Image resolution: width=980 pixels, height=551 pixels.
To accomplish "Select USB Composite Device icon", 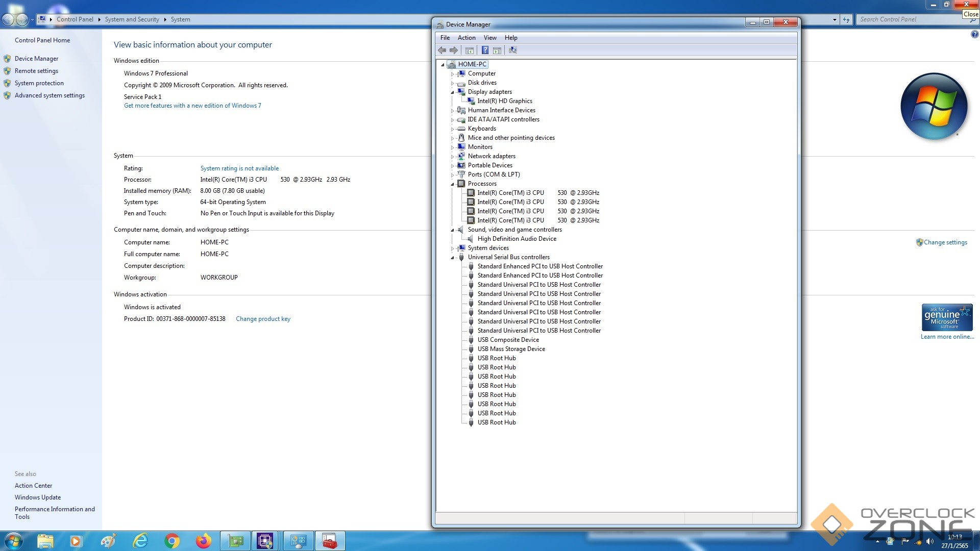I will coord(471,340).
